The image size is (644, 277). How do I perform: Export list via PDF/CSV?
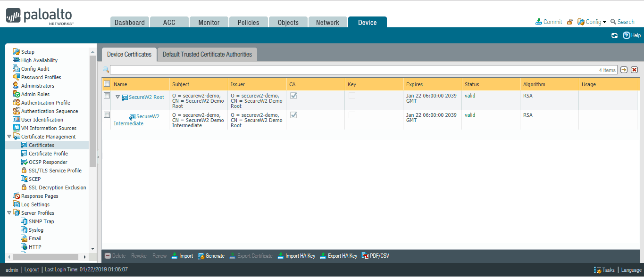tap(376, 256)
